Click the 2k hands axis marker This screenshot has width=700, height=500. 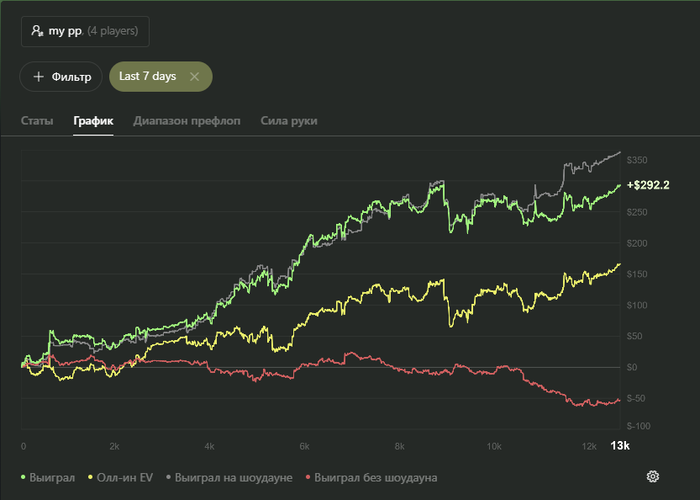[115, 445]
